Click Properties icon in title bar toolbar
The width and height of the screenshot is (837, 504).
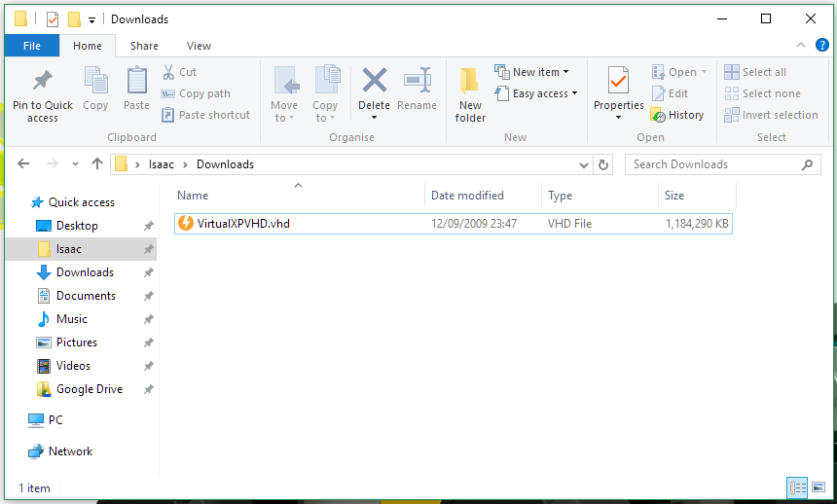pos(53,19)
